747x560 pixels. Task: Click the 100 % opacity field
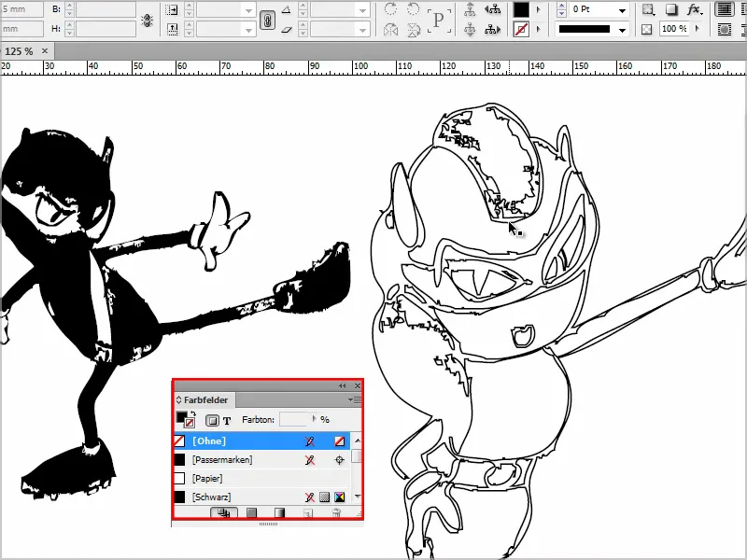point(674,29)
